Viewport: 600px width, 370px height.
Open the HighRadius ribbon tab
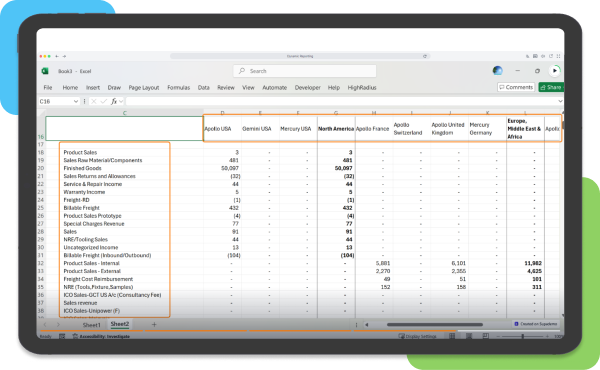click(x=362, y=88)
